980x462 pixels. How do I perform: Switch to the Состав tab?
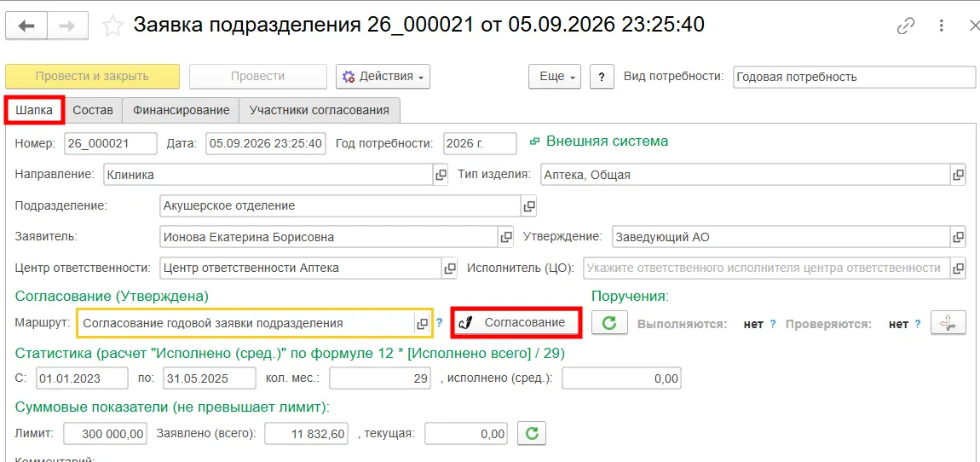[93, 110]
